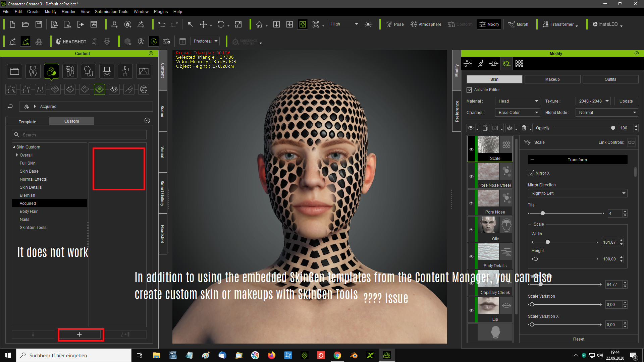The width and height of the screenshot is (644, 362).
Task: Open the Headshot plugin
Action: tap(71, 42)
